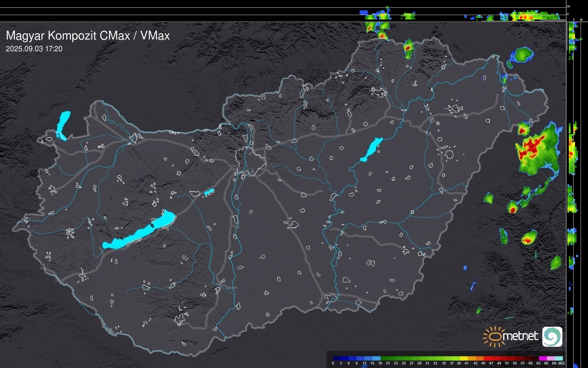Click the magenta 63 dBZ legend swatch
The width and height of the screenshot is (588, 368).
point(543,358)
